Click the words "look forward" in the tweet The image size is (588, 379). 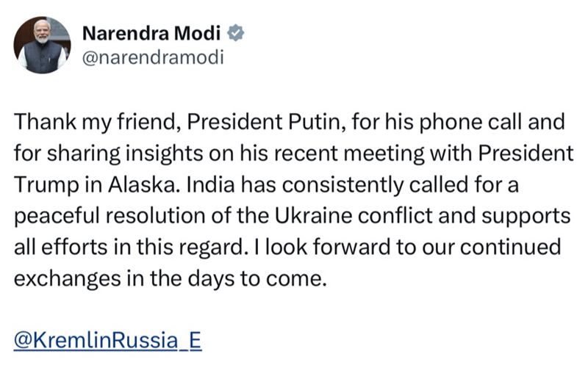coord(328,248)
